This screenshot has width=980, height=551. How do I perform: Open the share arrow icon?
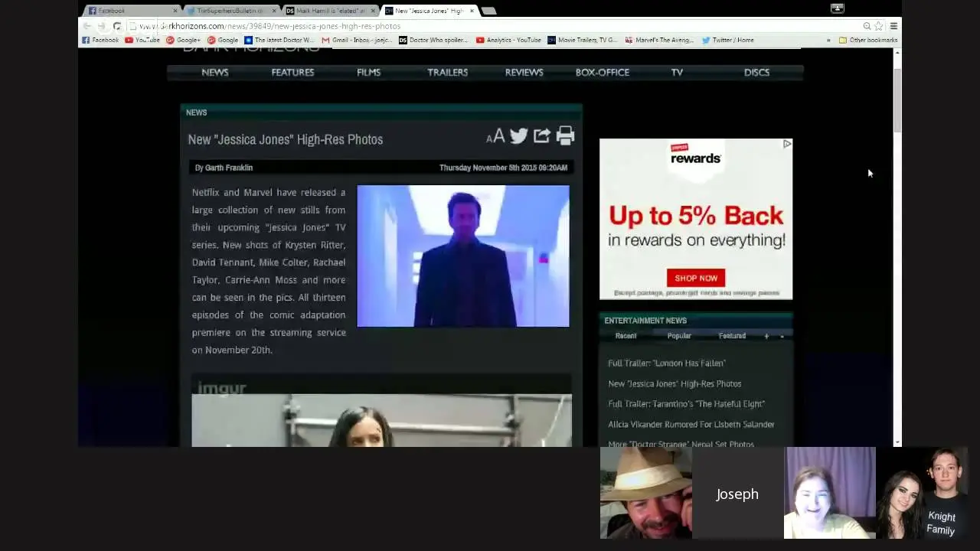(542, 136)
